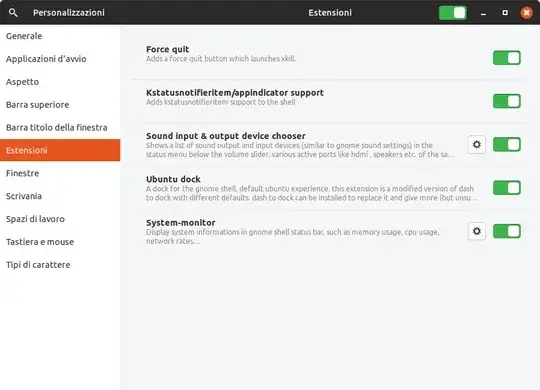540x390 pixels.
Task: Turn off Kstatusnotifieritem/appindicator support
Action: coord(507,101)
